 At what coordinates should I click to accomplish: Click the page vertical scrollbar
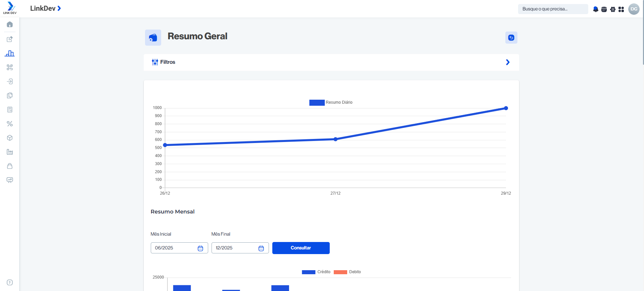643,32
